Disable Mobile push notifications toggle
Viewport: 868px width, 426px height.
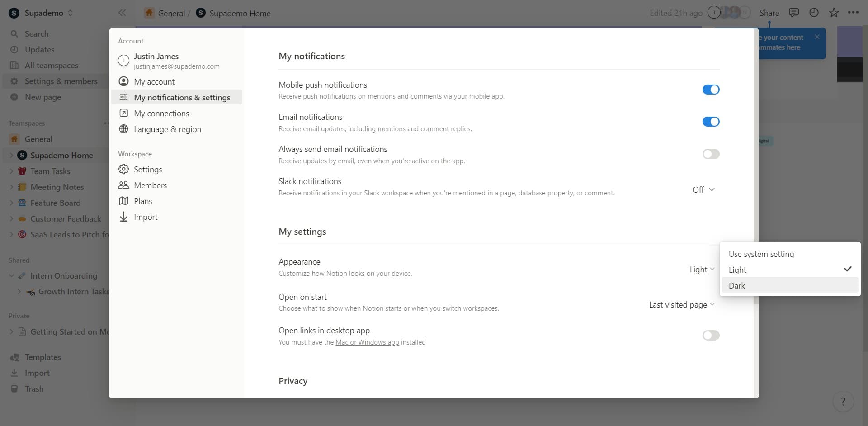pos(711,90)
